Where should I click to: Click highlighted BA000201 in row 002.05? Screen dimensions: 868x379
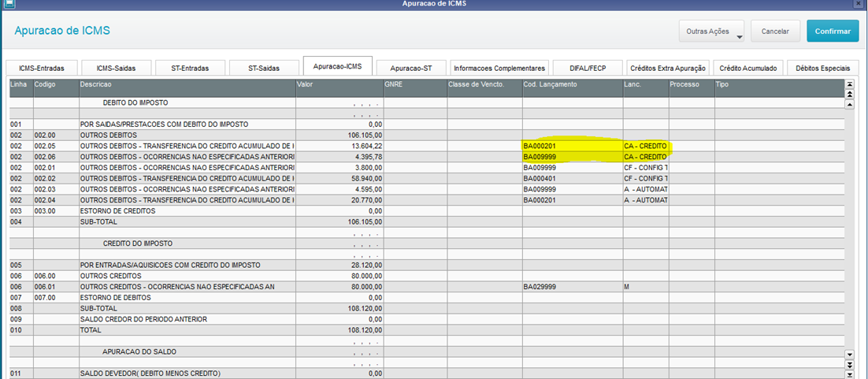540,146
